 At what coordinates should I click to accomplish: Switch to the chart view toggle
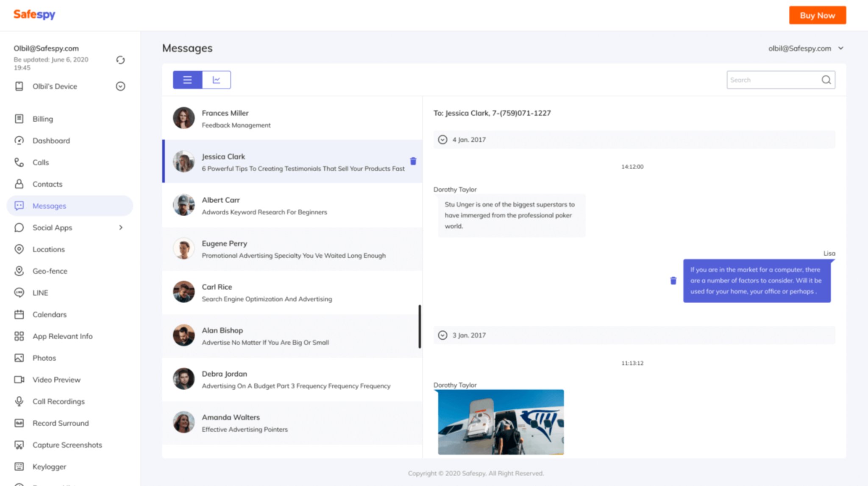click(217, 80)
